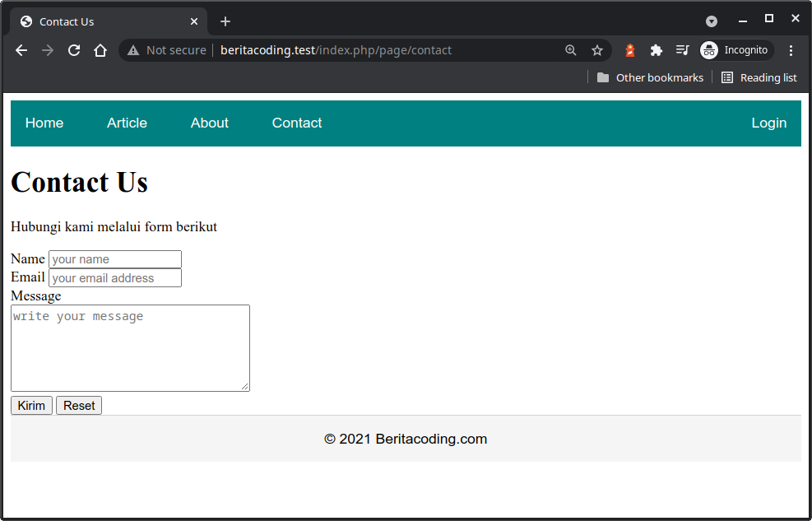Submit the form with Kirim button
This screenshot has width=812, height=521.
pos(31,405)
